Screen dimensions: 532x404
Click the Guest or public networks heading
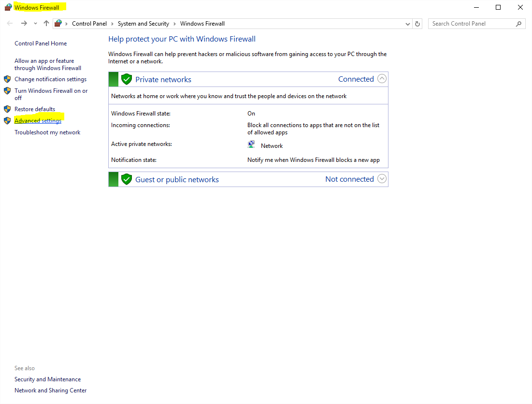(177, 179)
